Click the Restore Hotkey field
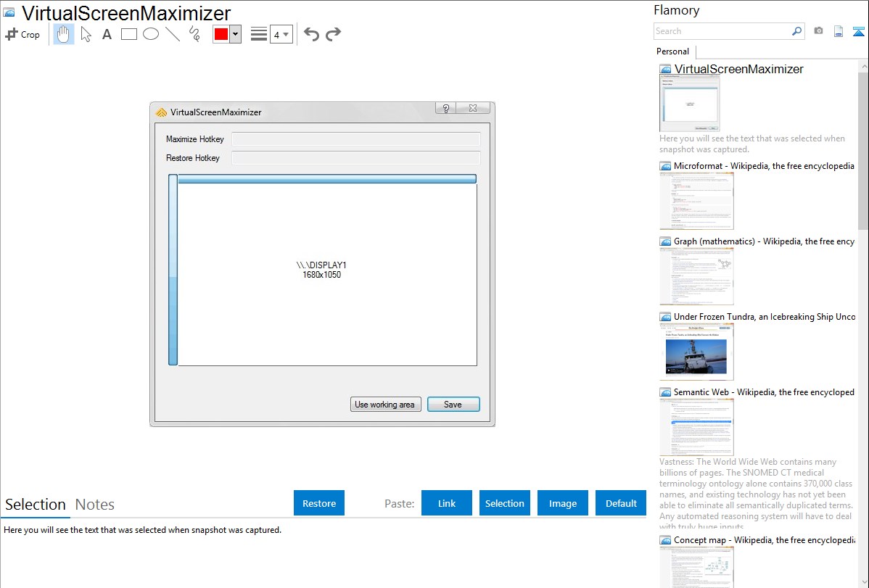Image resolution: width=869 pixels, height=588 pixels. 356,158
